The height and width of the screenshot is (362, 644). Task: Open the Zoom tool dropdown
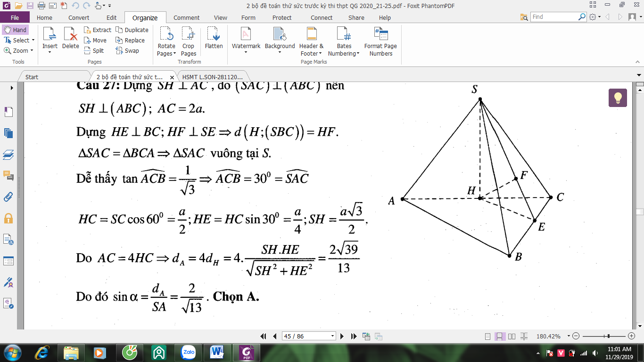tap(32, 50)
